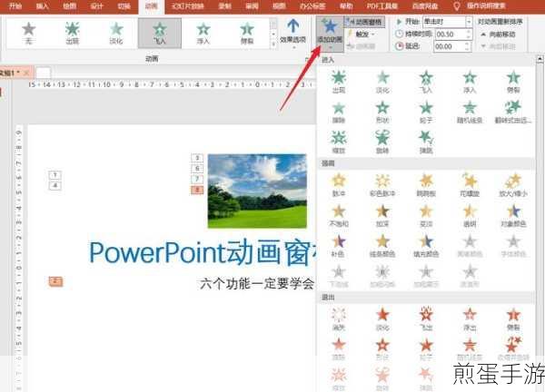Toggle the 动画窗格 (Animation Pane) button
Viewport: 545px width, 392px height.
(363, 22)
